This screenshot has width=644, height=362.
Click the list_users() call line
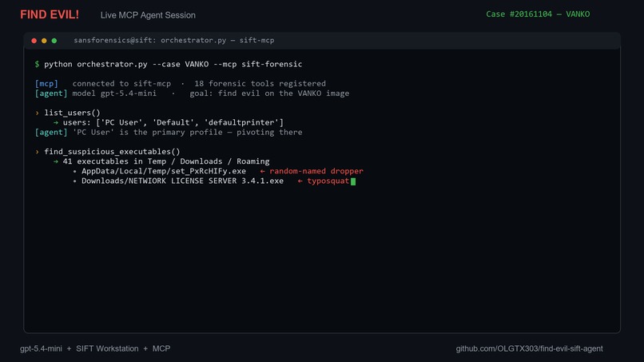[68, 113]
